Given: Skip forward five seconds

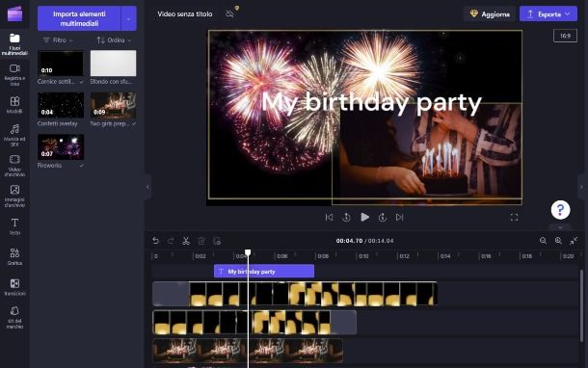Looking at the screenshot, I should [382, 218].
